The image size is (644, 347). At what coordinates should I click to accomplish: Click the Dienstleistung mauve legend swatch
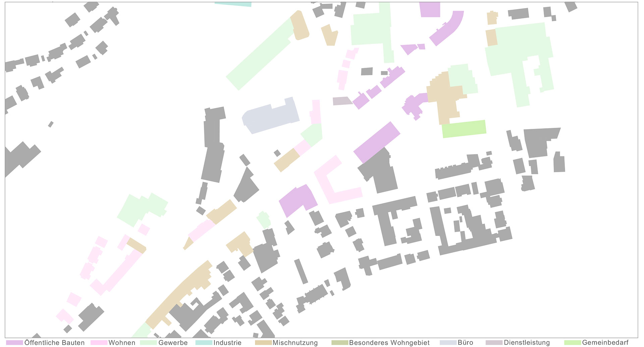[494, 343]
